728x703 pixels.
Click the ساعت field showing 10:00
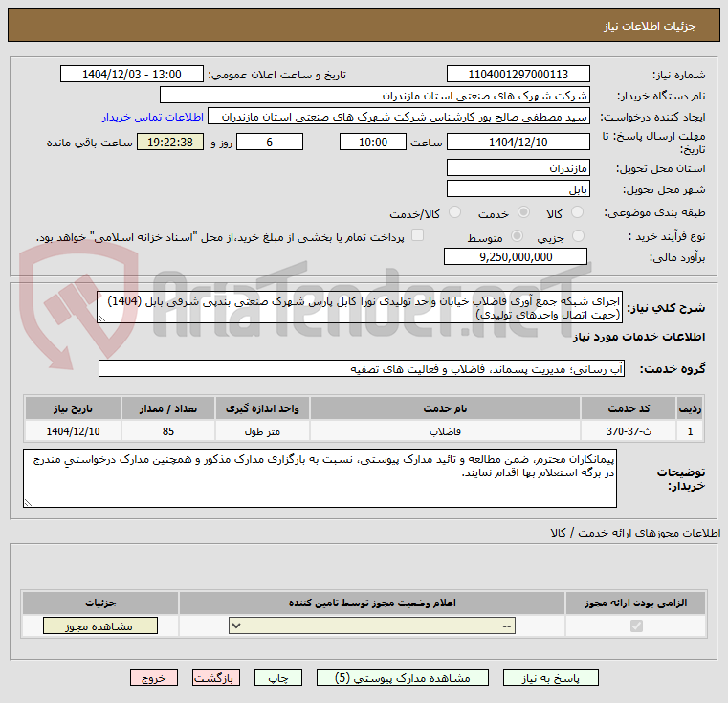373,143
